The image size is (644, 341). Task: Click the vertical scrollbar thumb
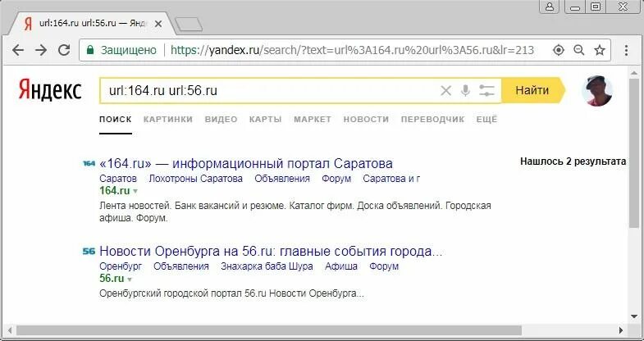(634, 152)
